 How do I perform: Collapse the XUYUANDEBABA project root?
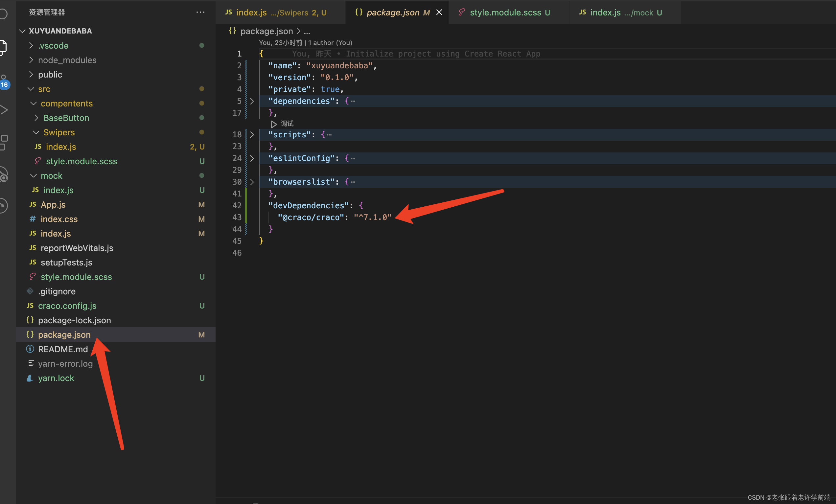point(60,31)
